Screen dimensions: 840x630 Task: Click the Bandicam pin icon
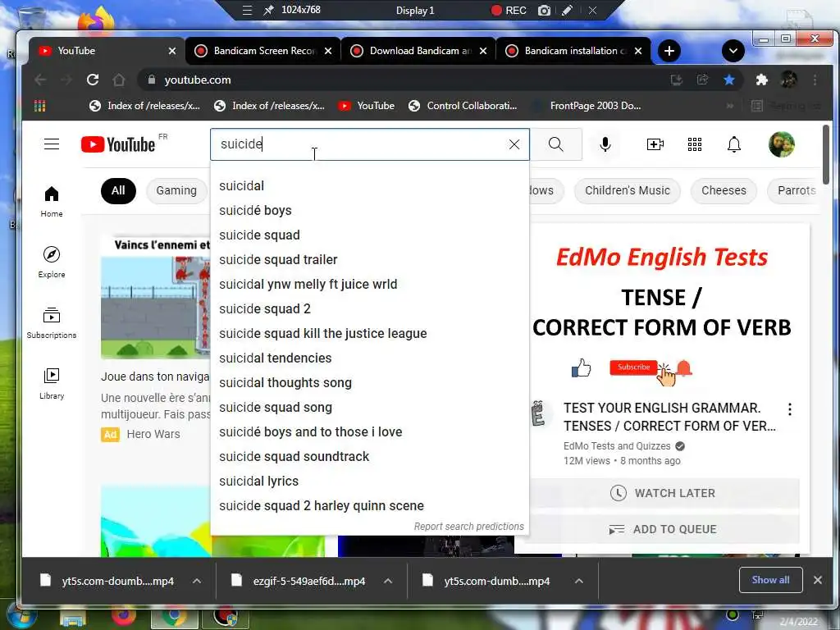[268, 10]
